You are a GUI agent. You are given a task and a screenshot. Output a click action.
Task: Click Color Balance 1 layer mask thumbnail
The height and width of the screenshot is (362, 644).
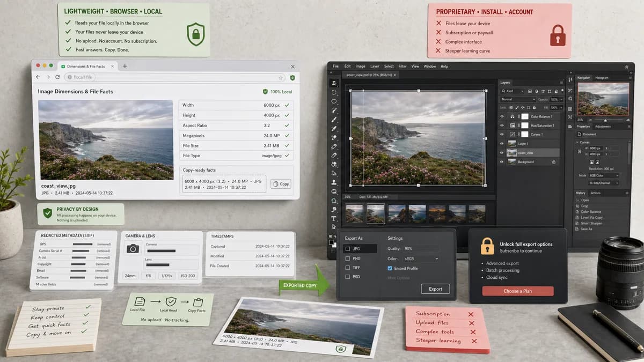(x=525, y=116)
